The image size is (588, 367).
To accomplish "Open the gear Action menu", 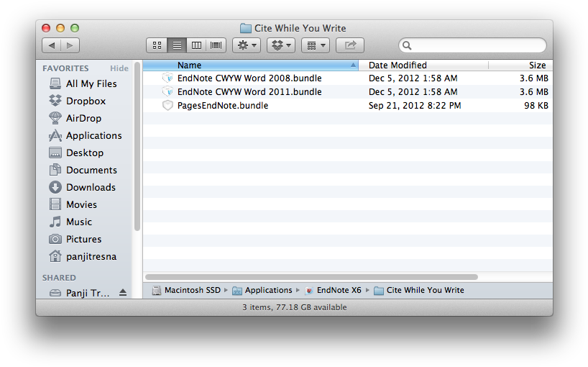I will click(x=247, y=45).
